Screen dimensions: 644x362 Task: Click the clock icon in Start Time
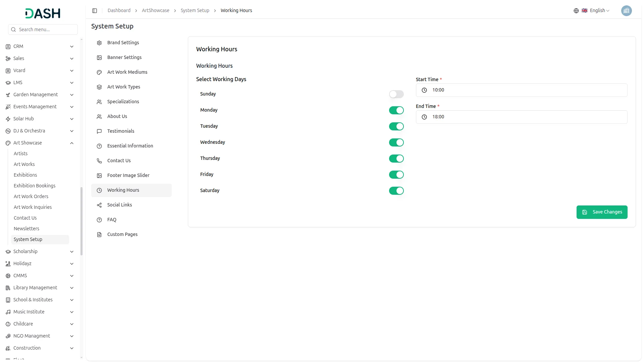pyautogui.click(x=424, y=90)
